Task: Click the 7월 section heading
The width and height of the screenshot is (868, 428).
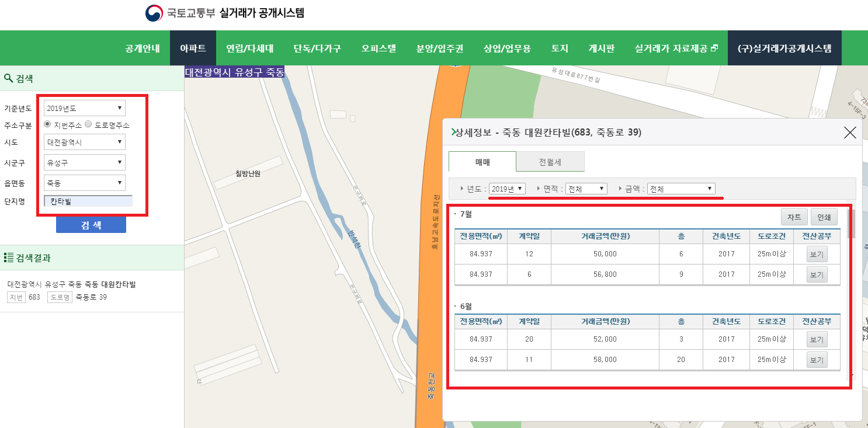Action: (x=465, y=214)
